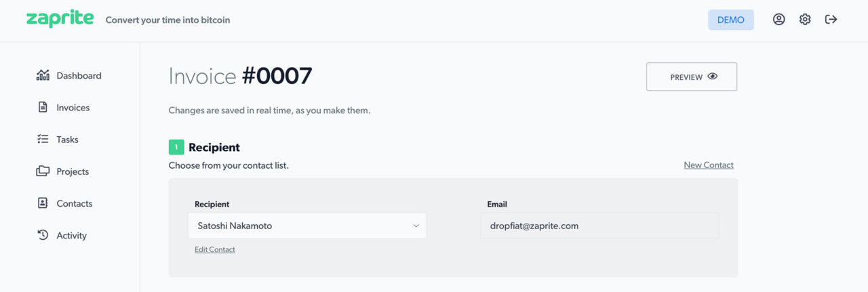
Task: Click the Contacts address book icon
Action: tap(43, 203)
